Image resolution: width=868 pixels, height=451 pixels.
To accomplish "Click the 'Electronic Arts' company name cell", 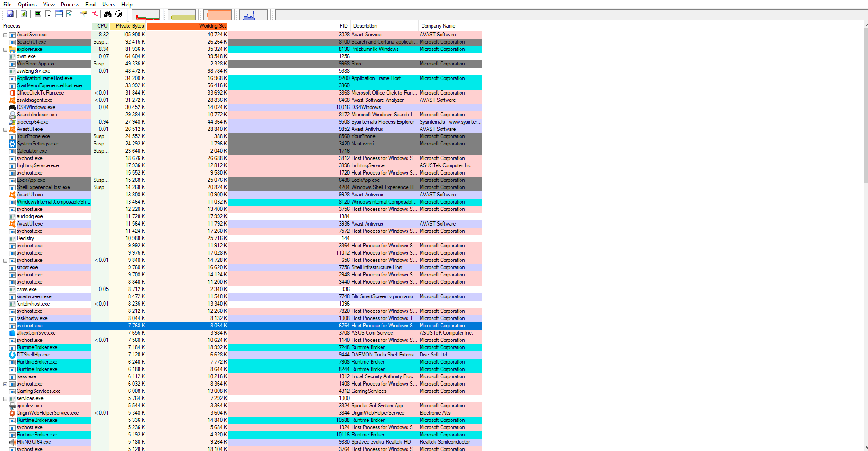I will [435, 413].
